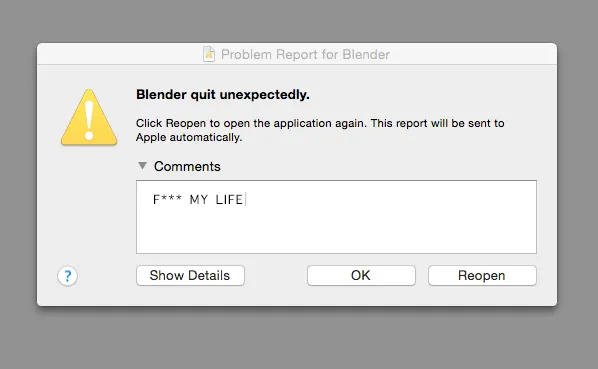The image size is (598, 369).
Task: Click the blue question mark help button
Action: [x=68, y=276]
